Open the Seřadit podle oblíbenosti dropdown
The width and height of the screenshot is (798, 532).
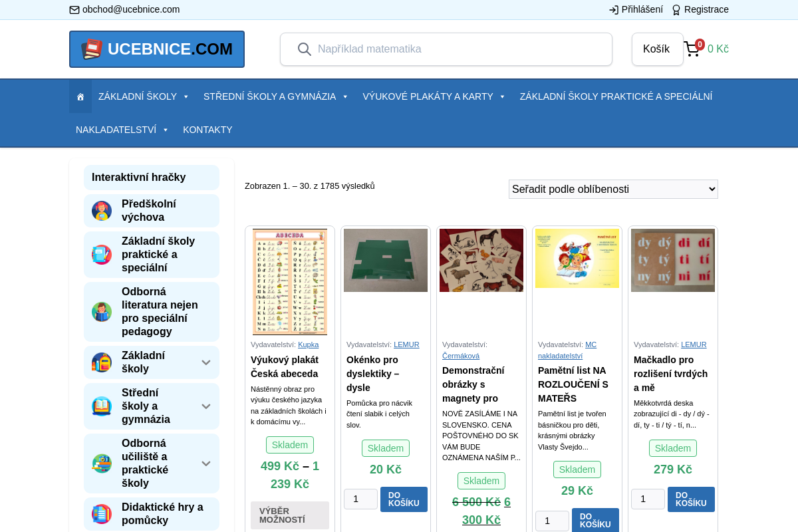(x=613, y=189)
